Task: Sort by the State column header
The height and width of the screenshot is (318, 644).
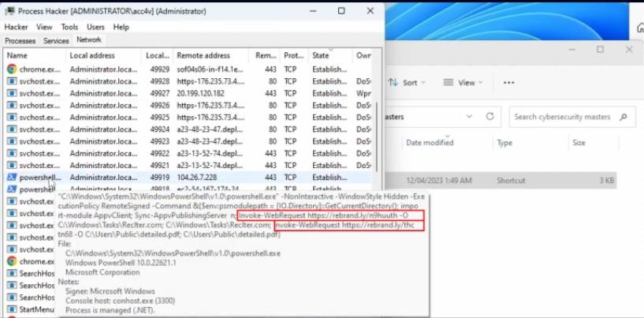Action: click(321, 56)
